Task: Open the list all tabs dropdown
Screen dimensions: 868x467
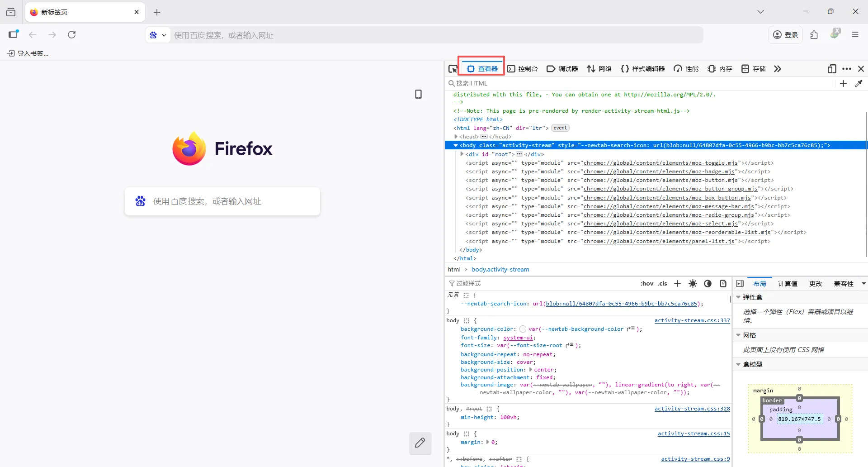Action: (760, 12)
